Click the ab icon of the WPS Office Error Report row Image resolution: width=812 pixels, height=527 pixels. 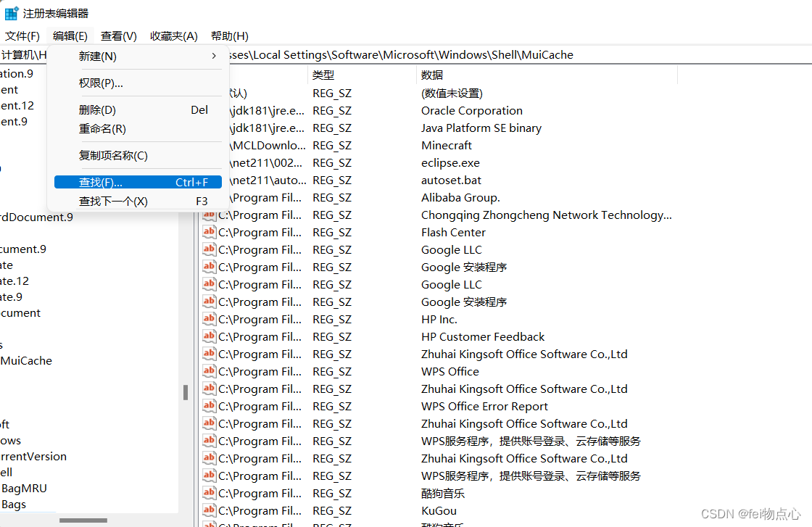coord(210,406)
